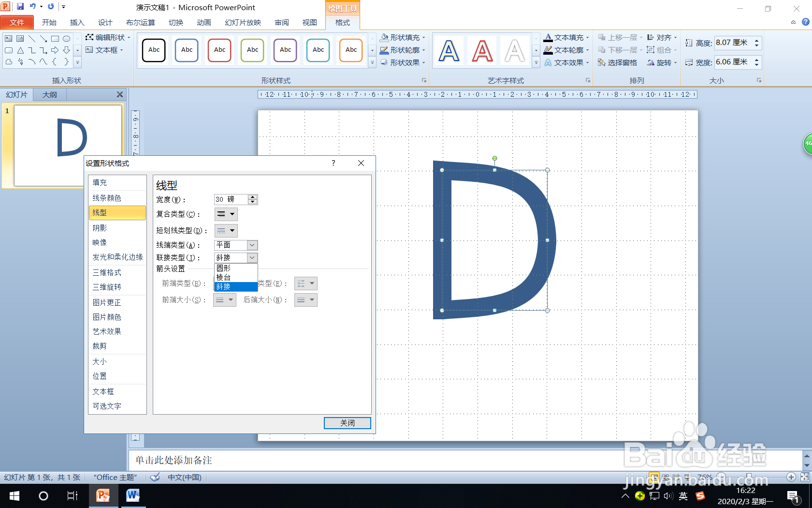The image size is (812, 508).
Task: Switch to the 幻灯片放映 Slide Show tab
Action: click(243, 22)
